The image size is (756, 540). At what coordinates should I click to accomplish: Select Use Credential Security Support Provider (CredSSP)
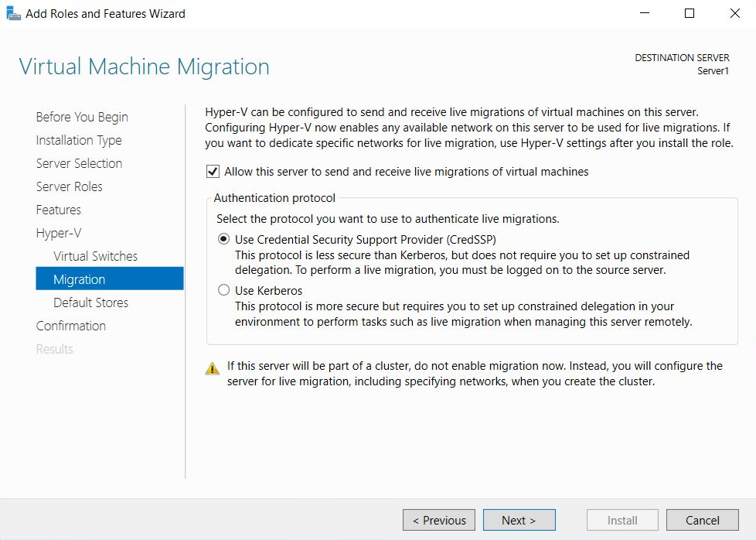click(x=224, y=239)
